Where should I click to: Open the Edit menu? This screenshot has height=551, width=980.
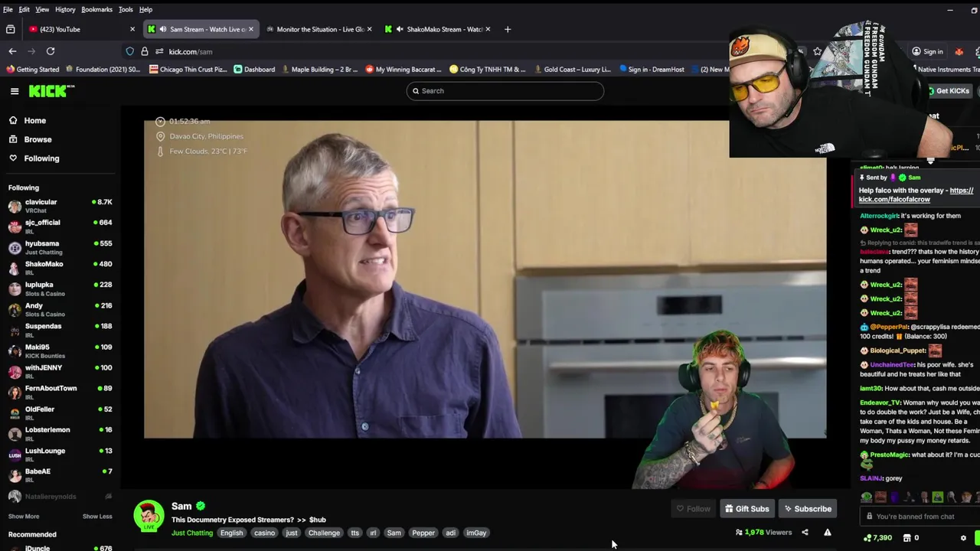[24, 9]
